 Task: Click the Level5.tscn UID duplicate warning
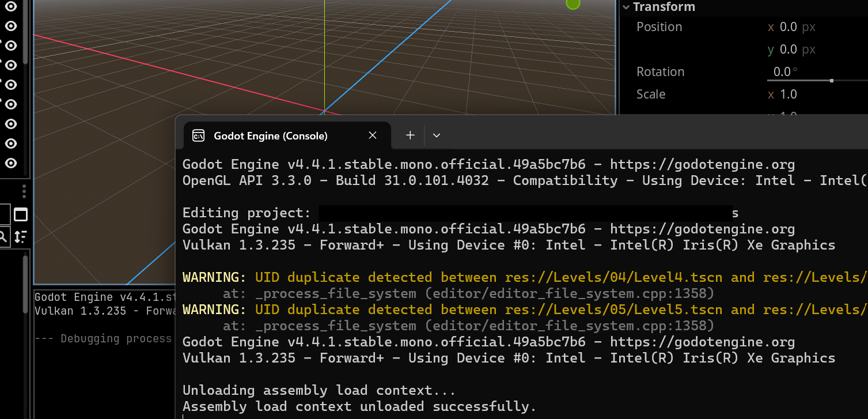[x=525, y=309]
